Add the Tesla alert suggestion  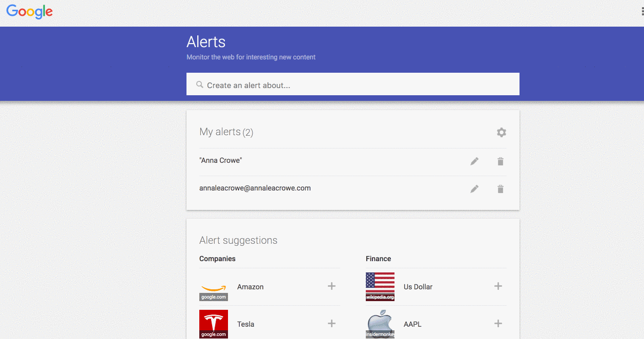coord(331,324)
